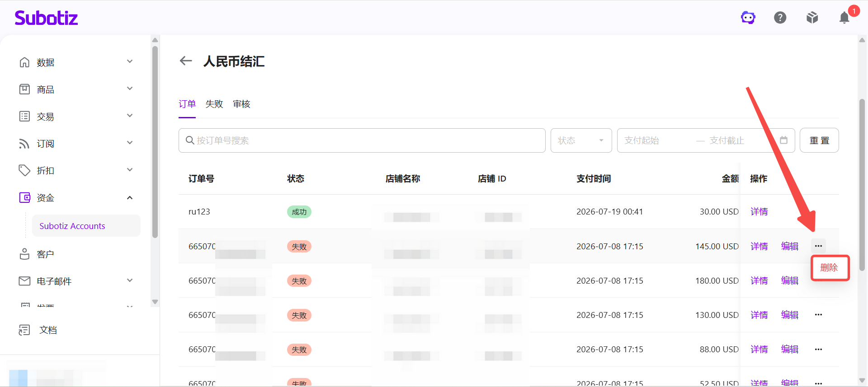868x387 pixels.
Task: Open more actions for 145.00 USD row
Action: tap(818, 246)
